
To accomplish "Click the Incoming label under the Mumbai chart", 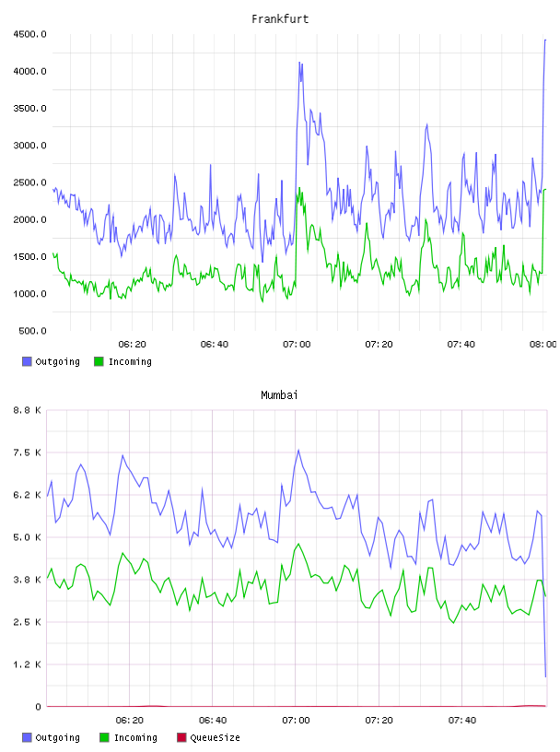I will tap(135, 737).
